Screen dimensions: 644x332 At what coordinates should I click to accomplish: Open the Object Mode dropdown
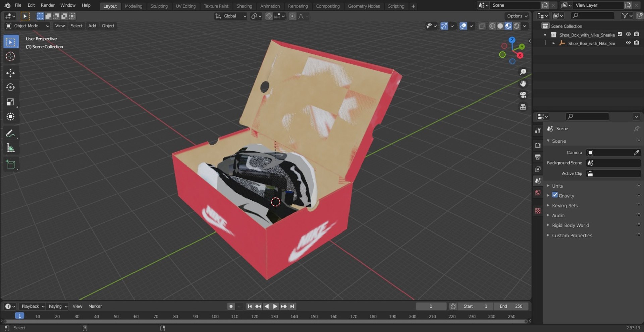pos(28,26)
